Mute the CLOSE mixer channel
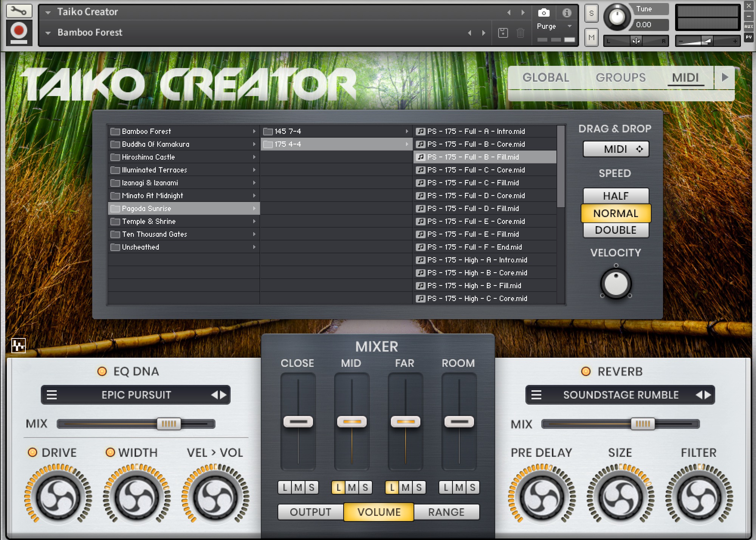Screen dimensions: 756x540 [298, 487]
